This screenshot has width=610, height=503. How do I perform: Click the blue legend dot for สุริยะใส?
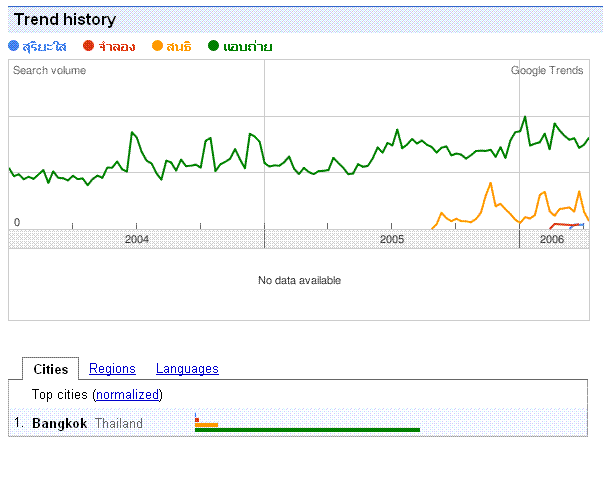pyautogui.click(x=14, y=46)
